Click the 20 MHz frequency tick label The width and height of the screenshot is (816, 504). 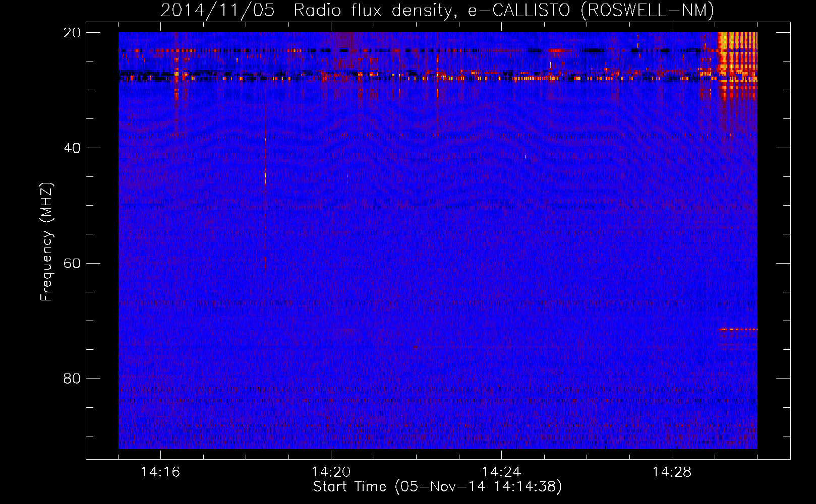72,33
